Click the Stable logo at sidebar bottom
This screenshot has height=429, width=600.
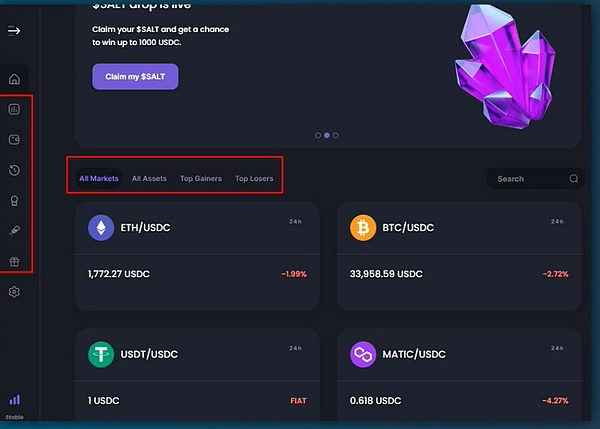click(x=14, y=402)
